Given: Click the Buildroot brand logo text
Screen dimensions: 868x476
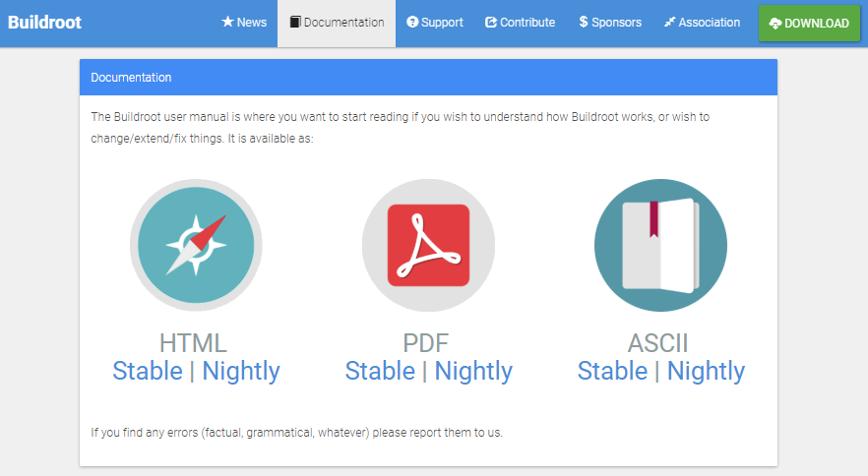Looking at the screenshot, I should coord(44,23).
